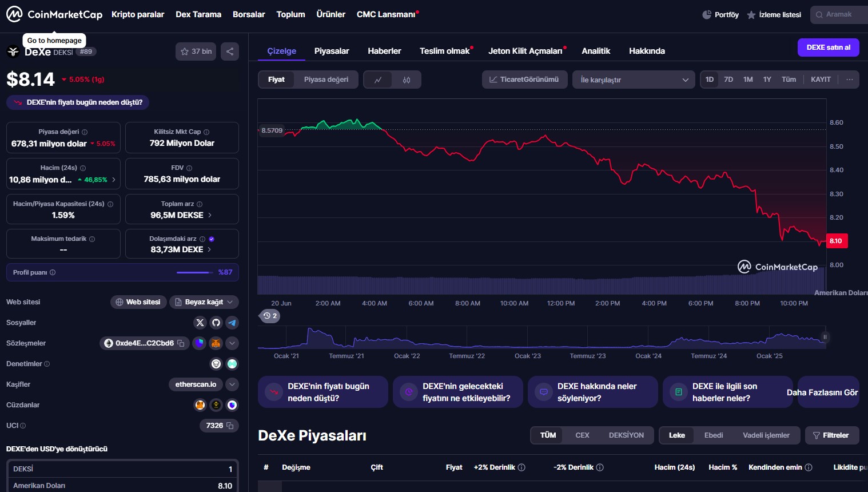Grab the range selector handle on mini chart
Screen dimensions: 868x492
pos(825,337)
